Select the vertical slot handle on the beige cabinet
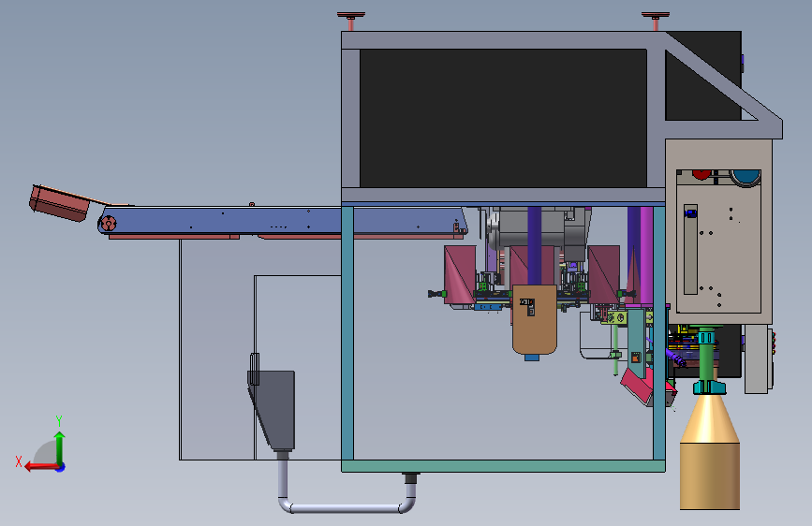Screen dimensions: 812x526 coord(690,249)
